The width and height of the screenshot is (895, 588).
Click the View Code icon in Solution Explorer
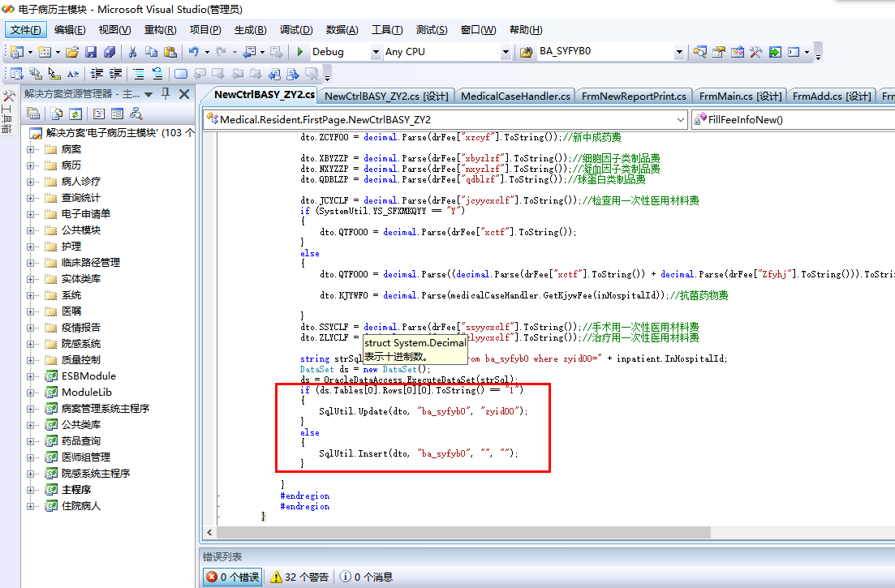click(x=99, y=114)
